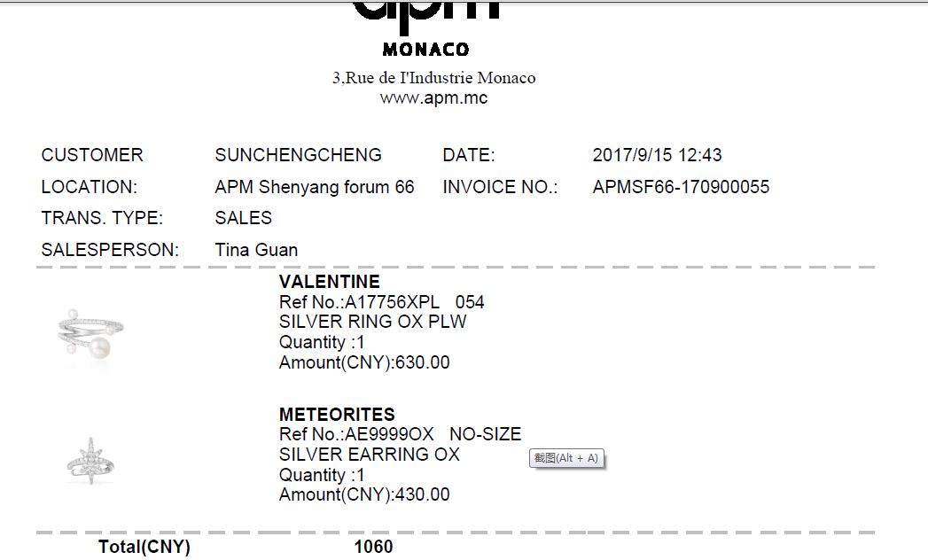Image resolution: width=928 pixels, height=560 pixels.
Task: Click the SALESPERSON: label
Action: (110, 250)
